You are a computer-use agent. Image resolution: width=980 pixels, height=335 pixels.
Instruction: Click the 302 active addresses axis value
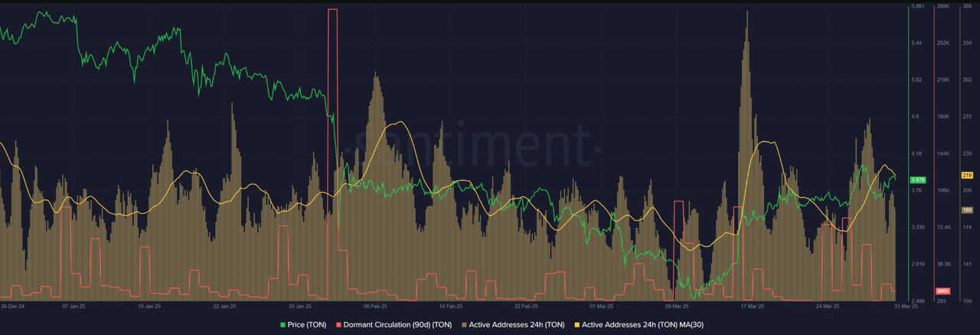point(966,80)
